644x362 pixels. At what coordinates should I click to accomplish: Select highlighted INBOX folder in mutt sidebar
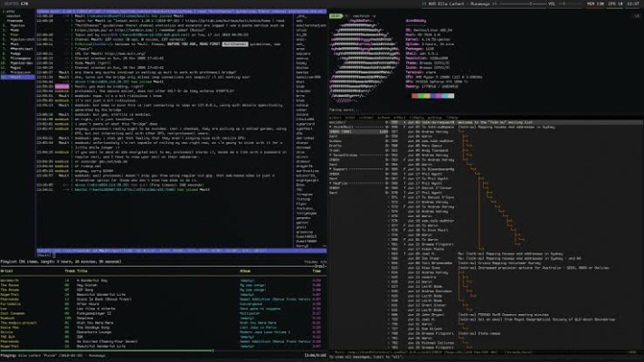coord(358,131)
